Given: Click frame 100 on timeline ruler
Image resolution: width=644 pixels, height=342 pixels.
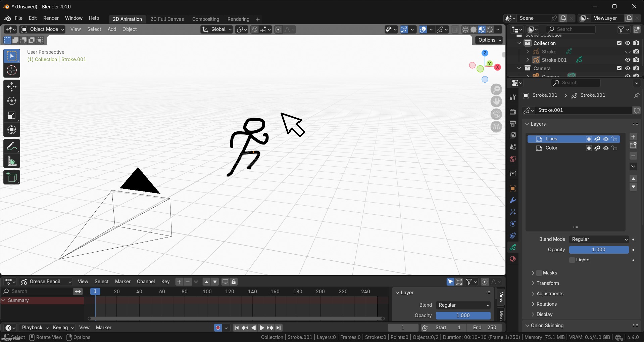Looking at the screenshot, I should click(207, 292).
